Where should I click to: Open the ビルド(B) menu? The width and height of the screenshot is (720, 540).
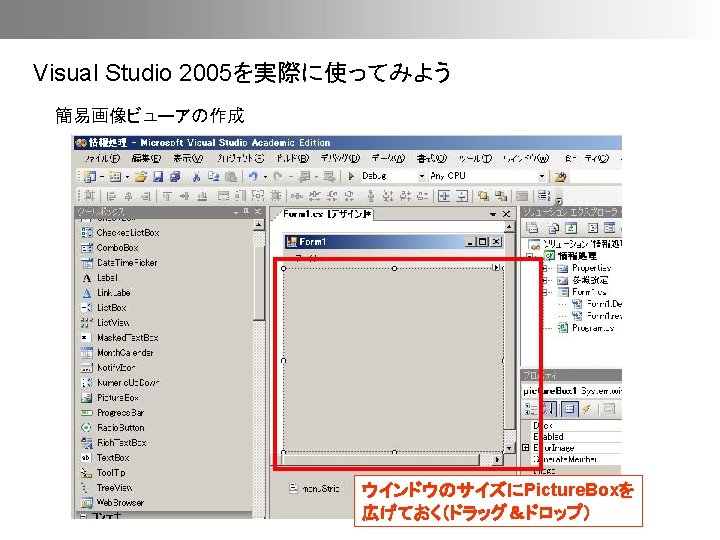pyautogui.click(x=293, y=158)
